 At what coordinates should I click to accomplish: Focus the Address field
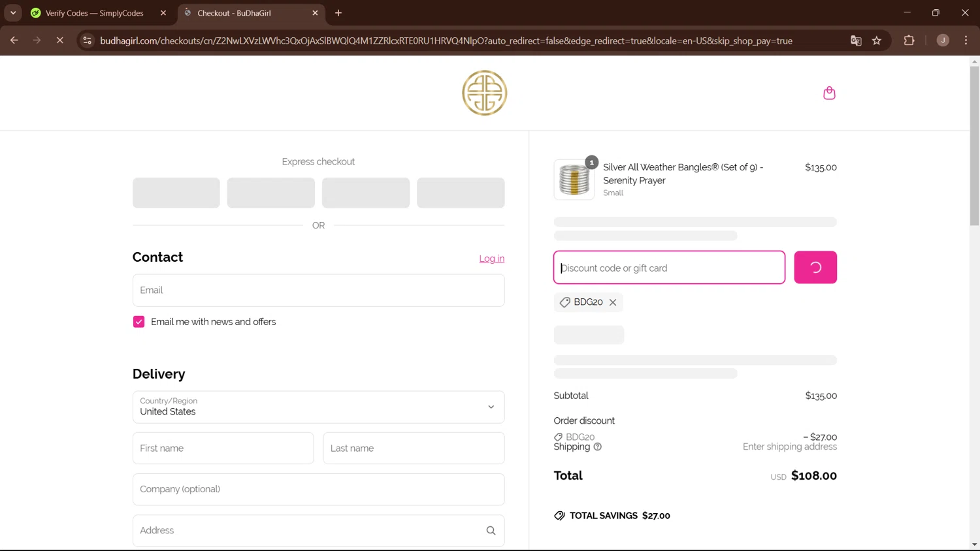(318, 531)
